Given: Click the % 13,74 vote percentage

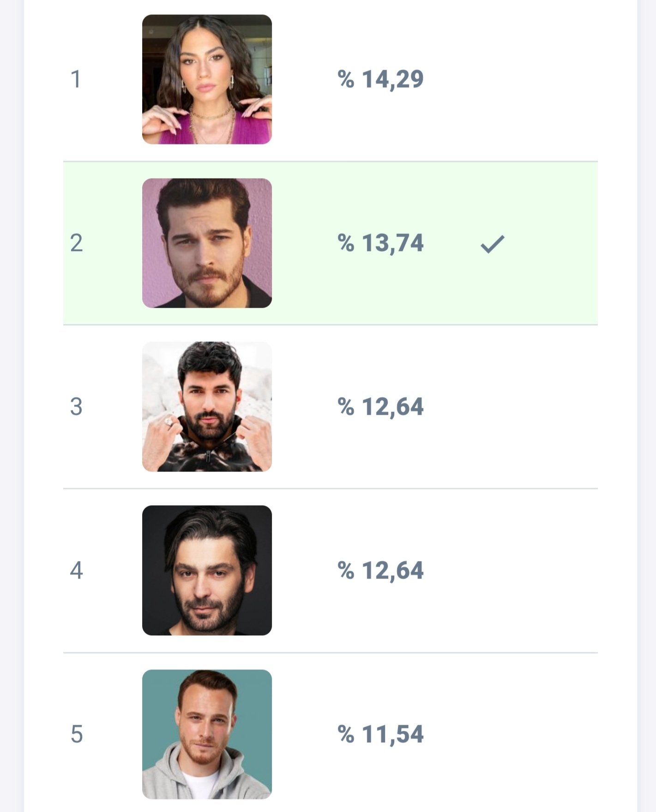Looking at the screenshot, I should coord(380,243).
